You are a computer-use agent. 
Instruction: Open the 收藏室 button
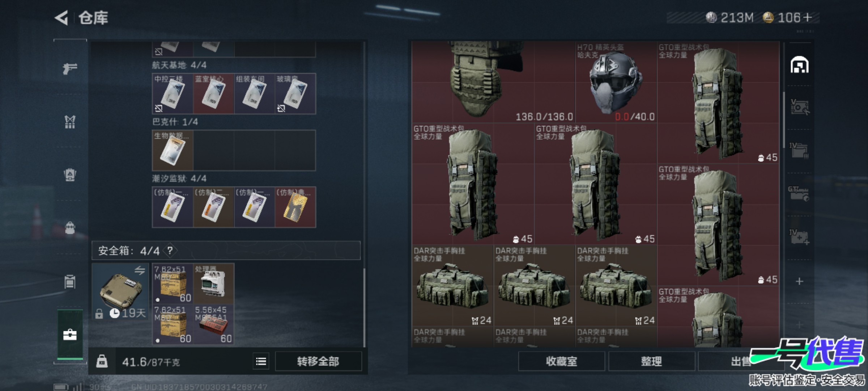point(561,361)
